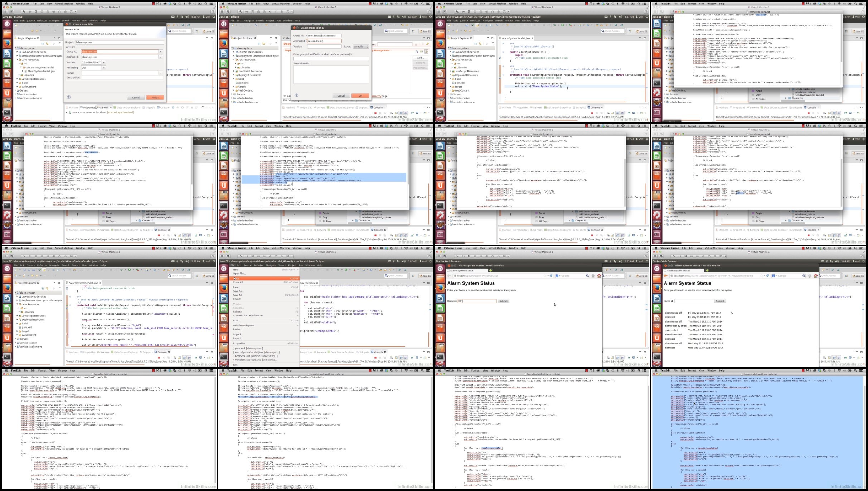Open recent file 1 pom.xml [alarm-system]
Viewport: 868px width, 491px height.
tap(264, 348)
